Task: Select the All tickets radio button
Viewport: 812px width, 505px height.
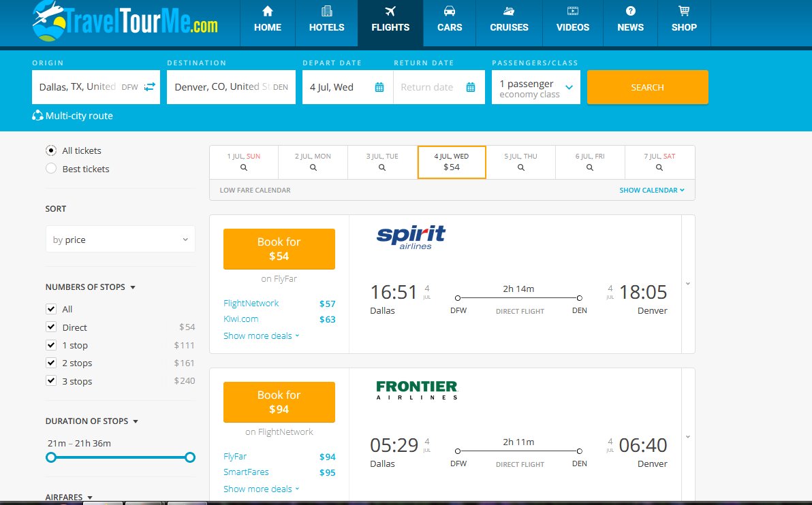Action: [x=50, y=150]
